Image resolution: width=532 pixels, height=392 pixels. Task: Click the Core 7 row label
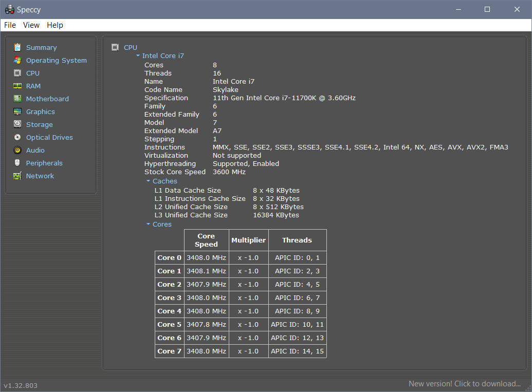169,351
